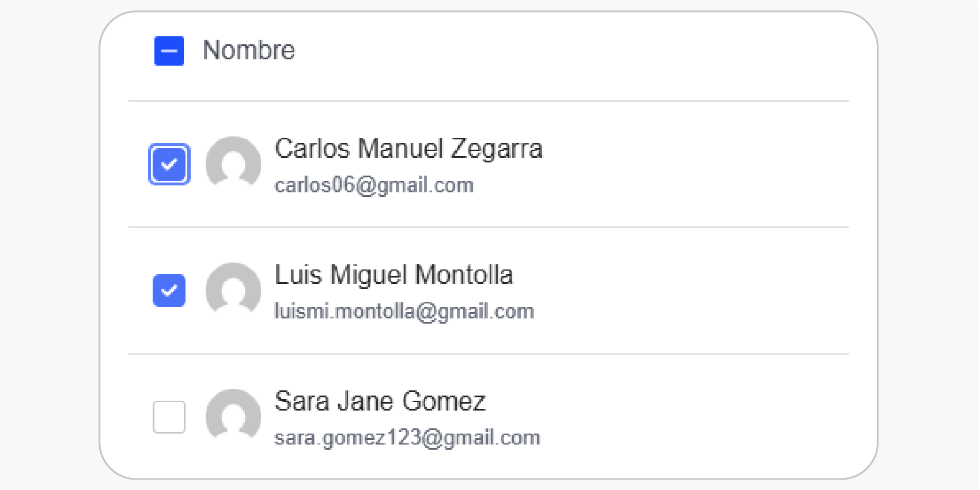This screenshot has width=980, height=490.
Task: Open the name Carlos Manuel Zegarra
Action: click(x=408, y=149)
